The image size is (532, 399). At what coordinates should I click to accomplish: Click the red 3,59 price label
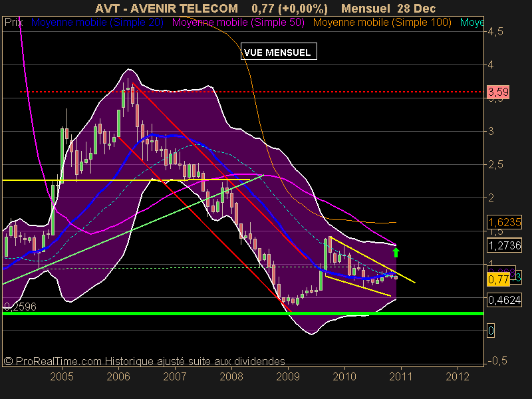click(498, 92)
